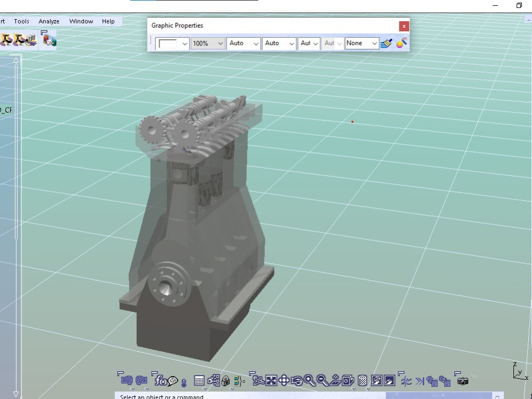The height and width of the screenshot is (399, 532).
Task: Click the window restore button at top right
Action: pyautogui.click(x=519, y=5)
